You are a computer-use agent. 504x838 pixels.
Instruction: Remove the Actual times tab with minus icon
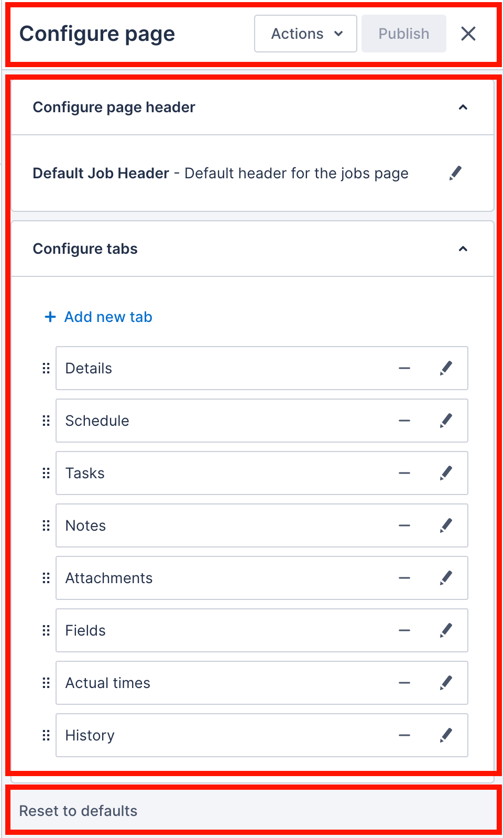tap(404, 683)
